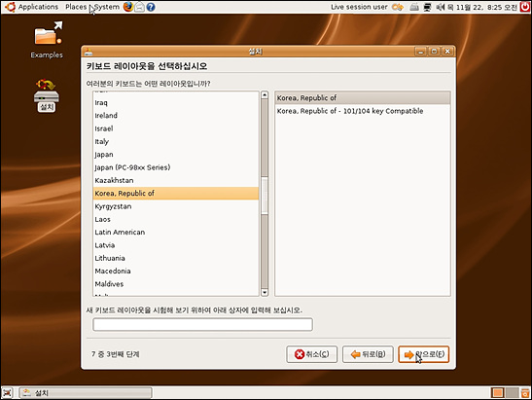Select Kazakhstan in the country list
The width and height of the screenshot is (532, 400).
pyautogui.click(x=176, y=180)
